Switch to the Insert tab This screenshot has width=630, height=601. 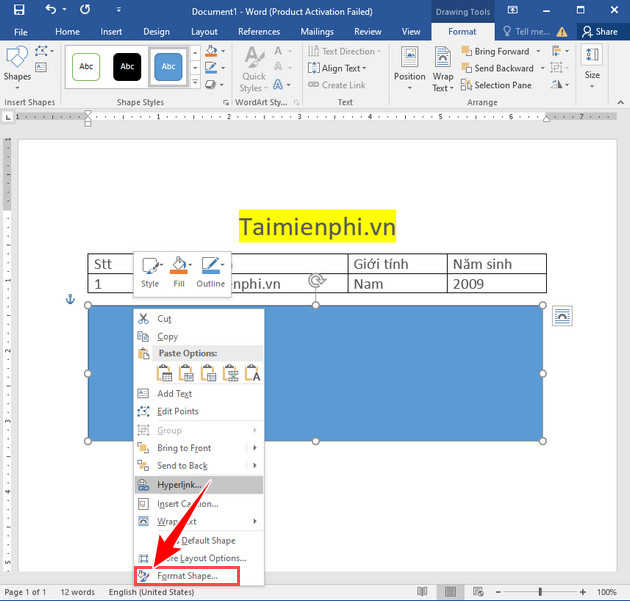point(111,32)
